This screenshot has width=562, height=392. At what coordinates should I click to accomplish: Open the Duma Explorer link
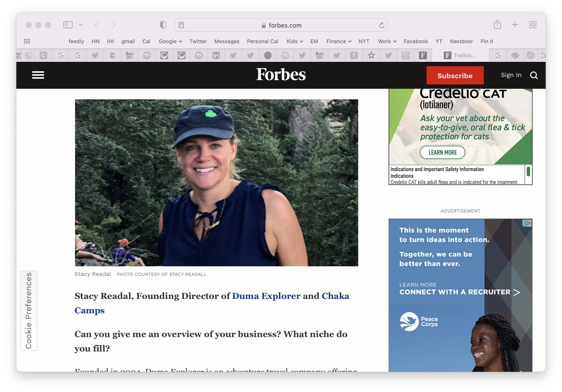(x=266, y=296)
